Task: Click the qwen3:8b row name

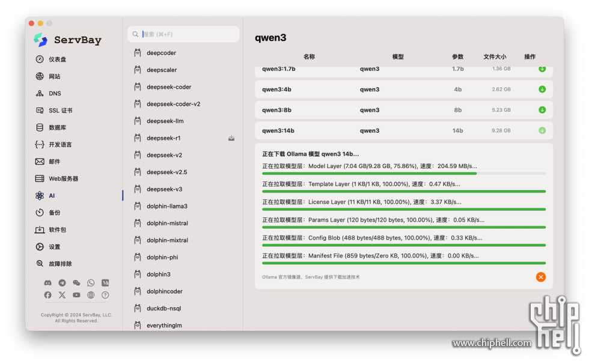Action: (277, 110)
